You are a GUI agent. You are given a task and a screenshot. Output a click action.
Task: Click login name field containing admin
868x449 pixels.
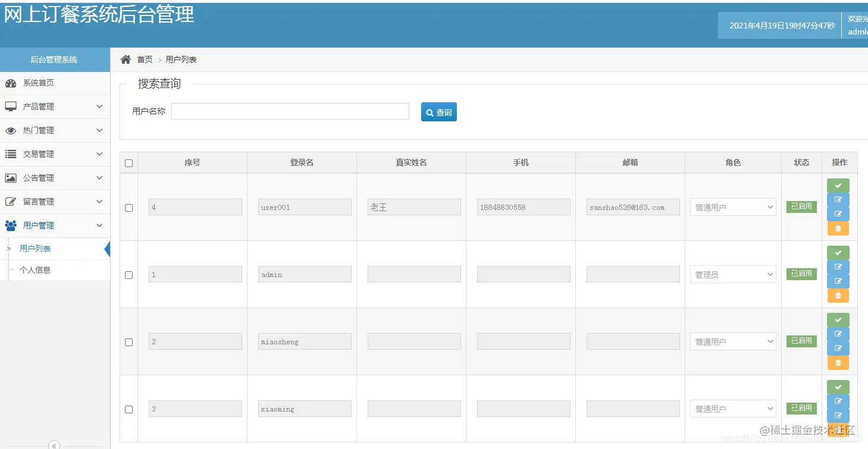[305, 274]
